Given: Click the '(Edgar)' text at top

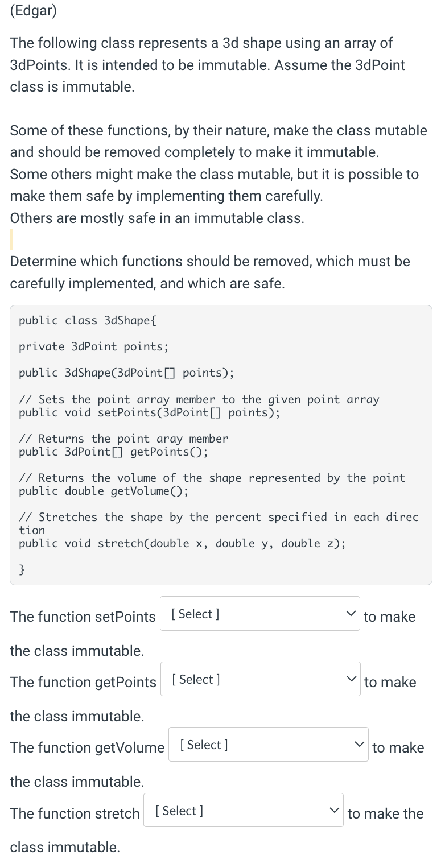Looking at the screenshot, I should (x=34, y=11).
